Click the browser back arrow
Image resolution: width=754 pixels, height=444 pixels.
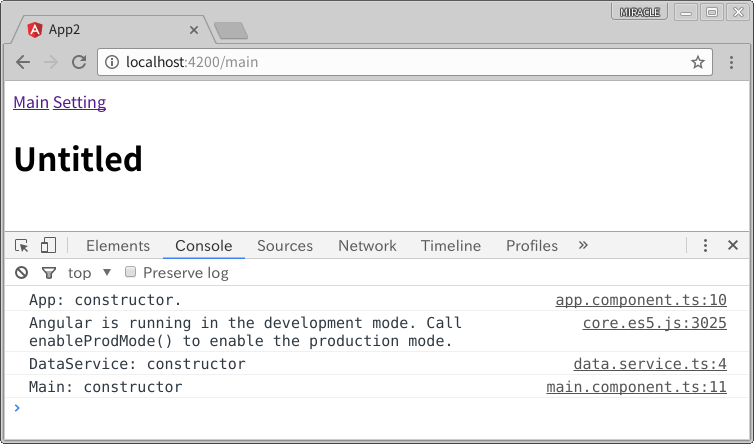pyautogui.click(x=23, y=62)
